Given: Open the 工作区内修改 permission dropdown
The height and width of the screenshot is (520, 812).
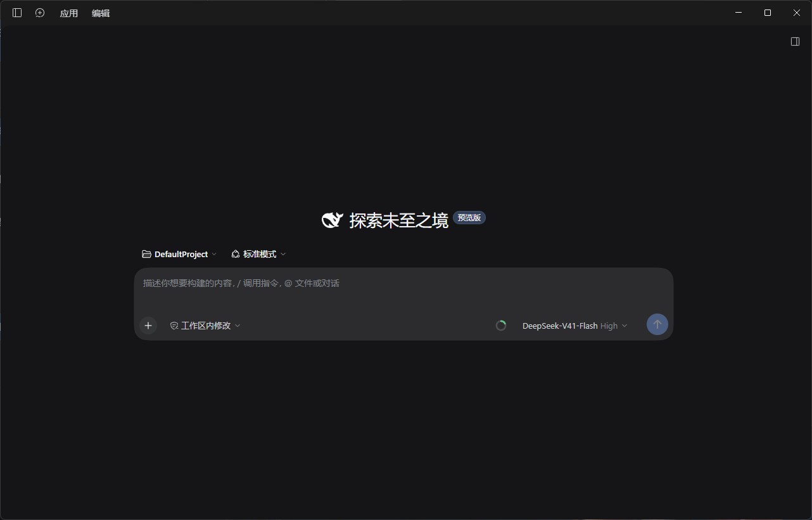Looking at the screenshot, I should click(x=205, y=326).
